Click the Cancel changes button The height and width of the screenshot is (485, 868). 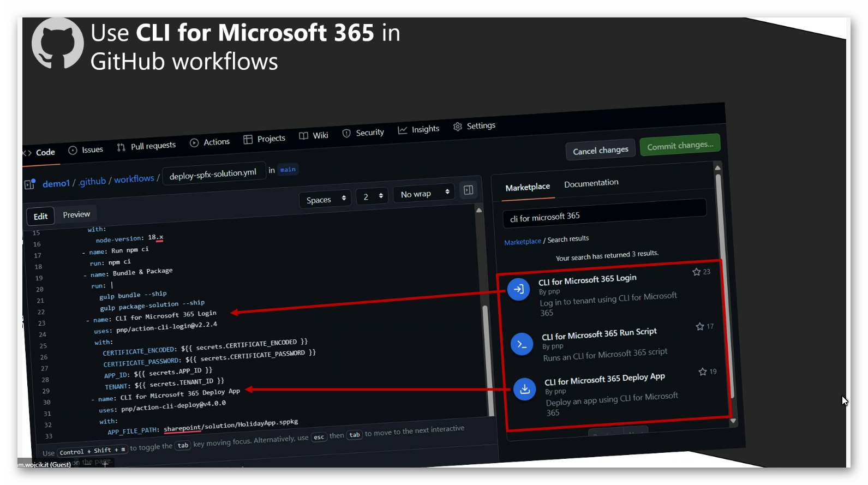[x=600, y=151]
